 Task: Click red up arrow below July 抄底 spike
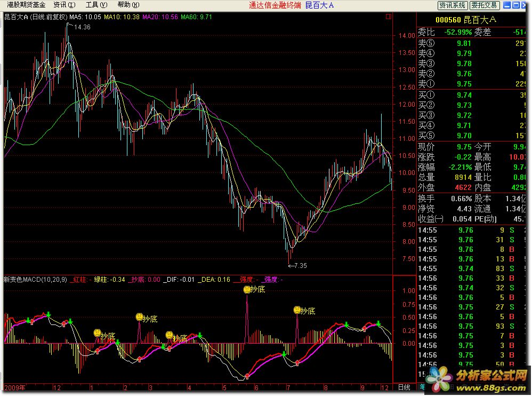pos(297,363)
